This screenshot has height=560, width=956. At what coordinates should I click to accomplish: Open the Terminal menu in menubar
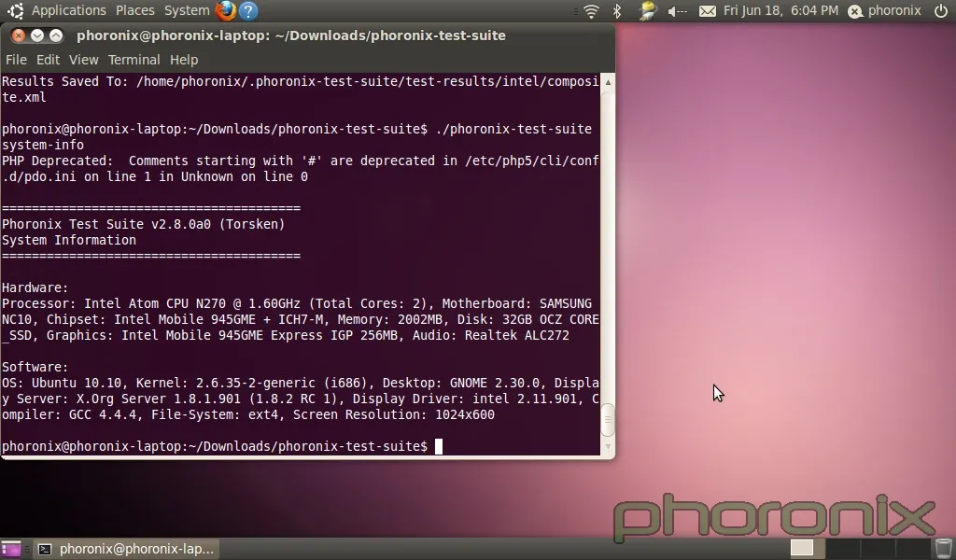[134, 60]
